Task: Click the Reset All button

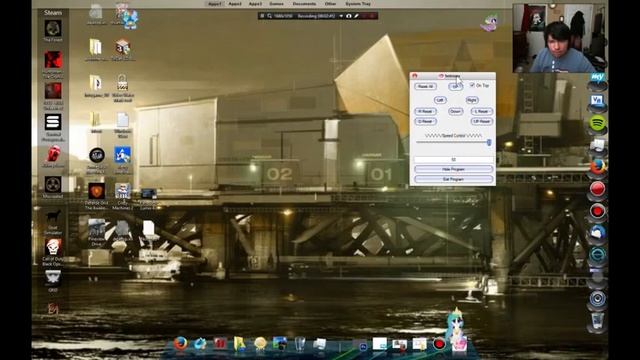Action: 425,87
